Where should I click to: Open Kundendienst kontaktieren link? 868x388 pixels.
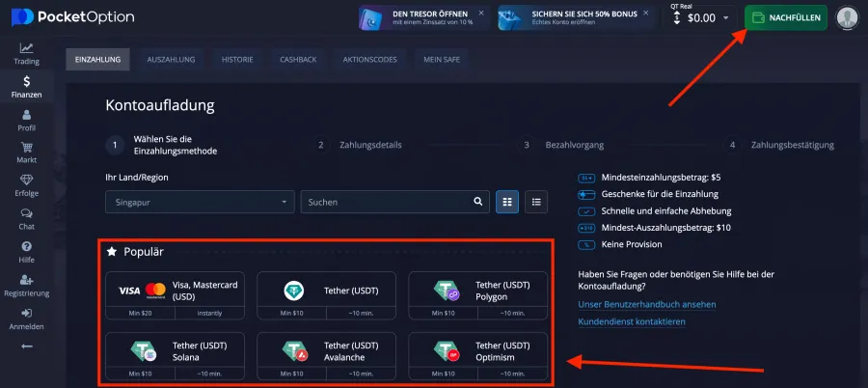coord(631,321)
